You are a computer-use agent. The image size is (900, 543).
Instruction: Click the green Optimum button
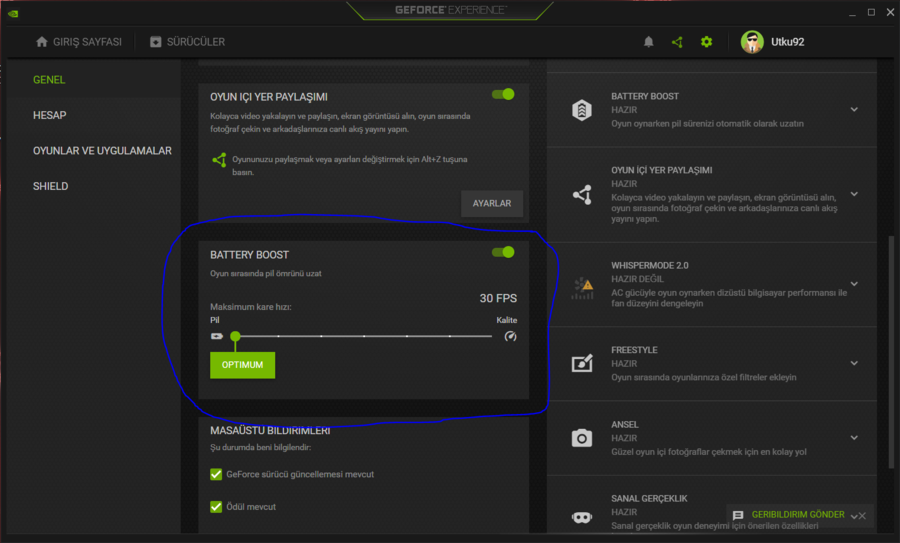coord(242,365)
